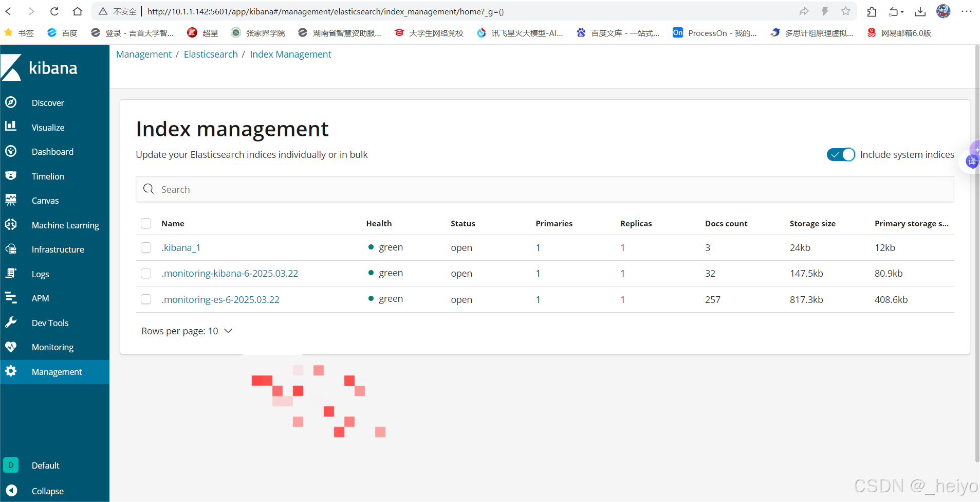980x502 pixels.
Task: Click the index Search field
Action: pyautogui.click(x=545, y=189)
